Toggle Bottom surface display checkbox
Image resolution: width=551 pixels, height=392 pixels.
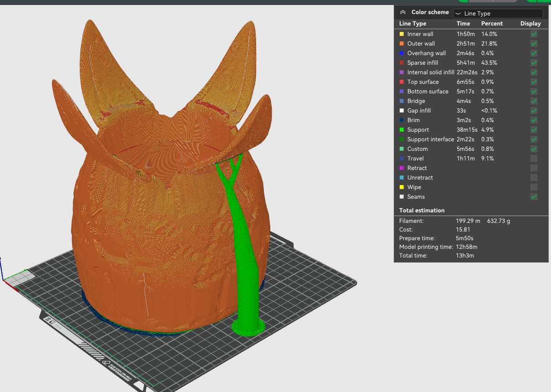534,92
